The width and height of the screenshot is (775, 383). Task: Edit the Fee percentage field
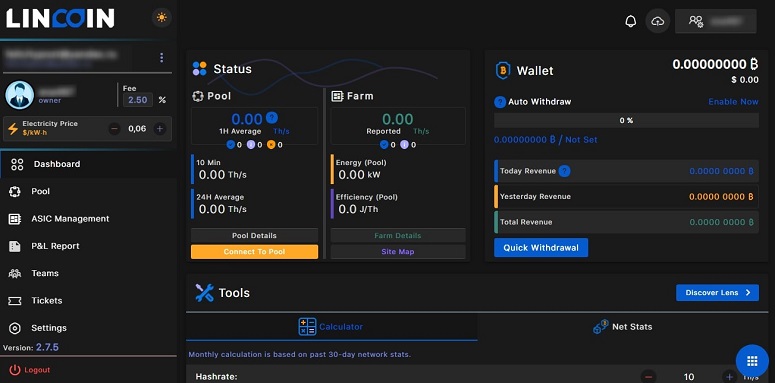pos(138,100)
